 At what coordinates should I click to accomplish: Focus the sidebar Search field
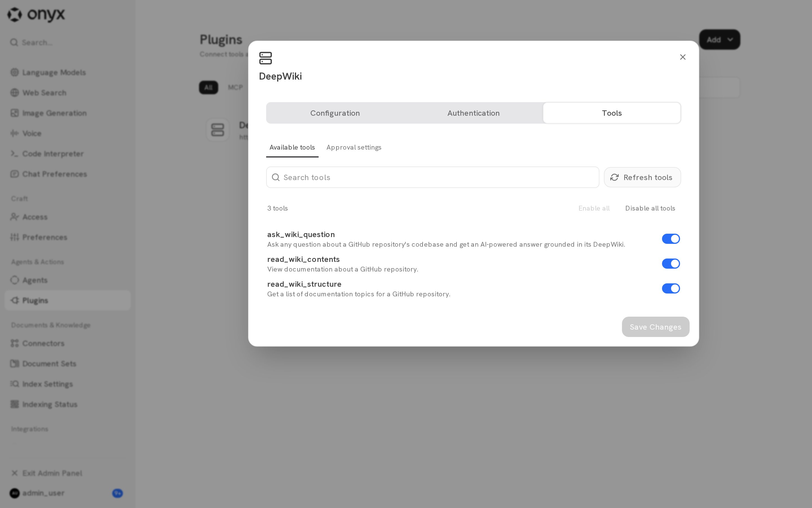tap(67, 43)
